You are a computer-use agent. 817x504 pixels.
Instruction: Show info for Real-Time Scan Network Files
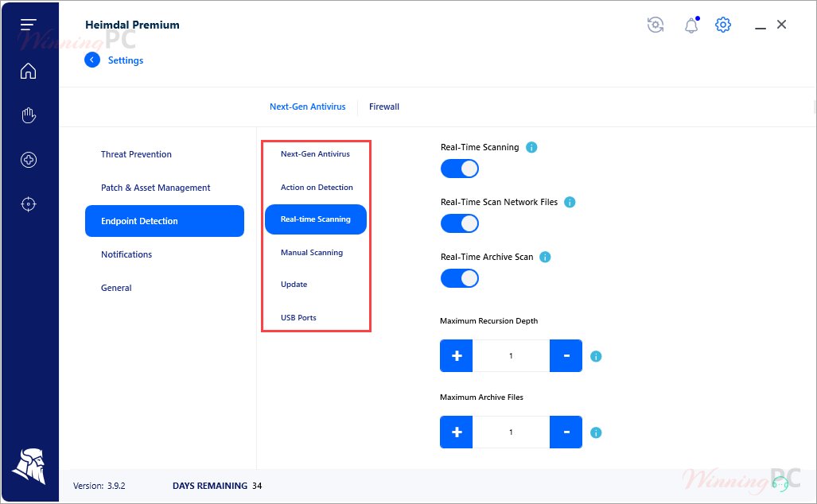coord(570,202)
